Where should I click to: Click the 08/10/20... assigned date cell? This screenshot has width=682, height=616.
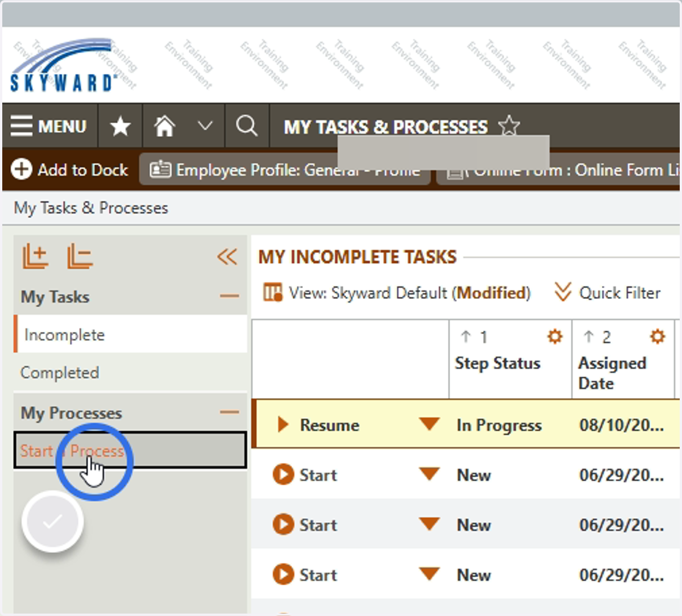click(x=622, y=425)
